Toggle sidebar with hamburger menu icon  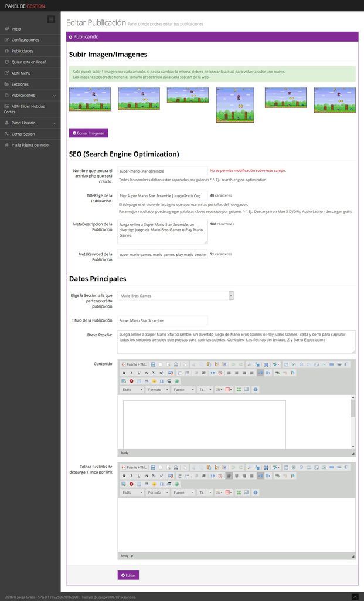click(51, 19)
